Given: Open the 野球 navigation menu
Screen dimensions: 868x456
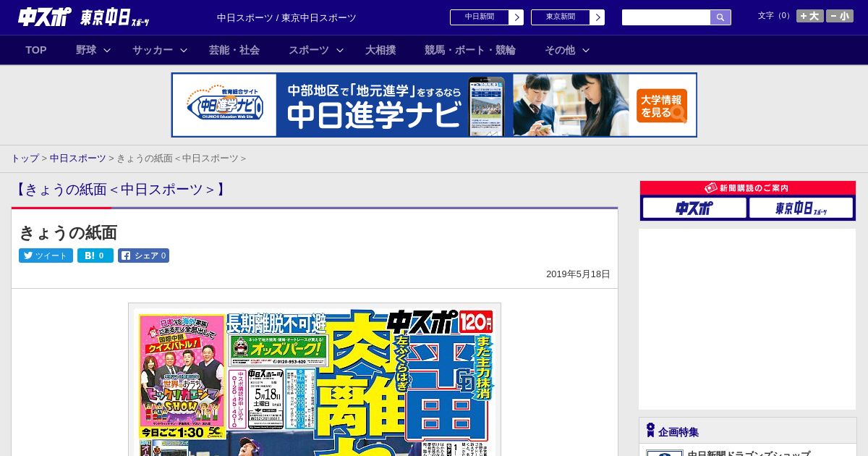Looking at the screenshot, I should point(86,50).
